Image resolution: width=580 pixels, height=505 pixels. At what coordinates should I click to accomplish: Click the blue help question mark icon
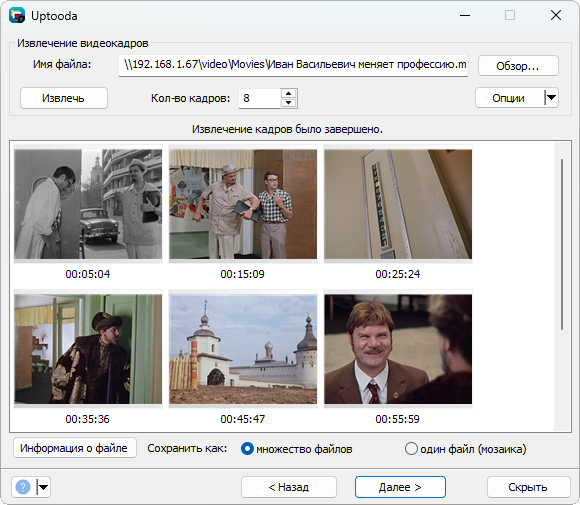tap(23, 487)
